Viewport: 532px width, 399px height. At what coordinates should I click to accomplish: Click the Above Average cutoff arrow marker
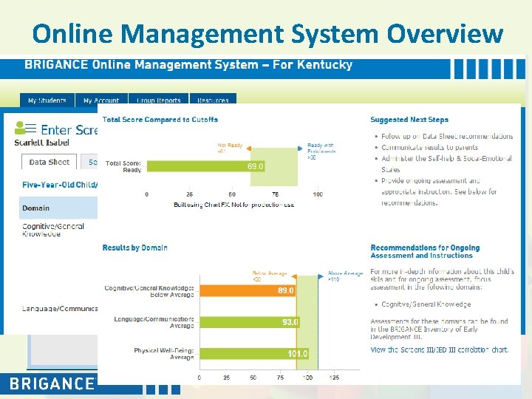click(321, 277)
